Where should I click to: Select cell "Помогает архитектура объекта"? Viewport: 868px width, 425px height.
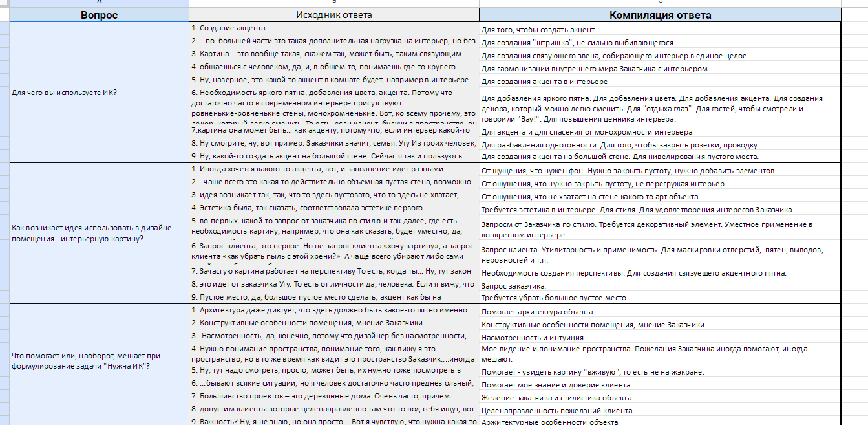tap(660, 311)
